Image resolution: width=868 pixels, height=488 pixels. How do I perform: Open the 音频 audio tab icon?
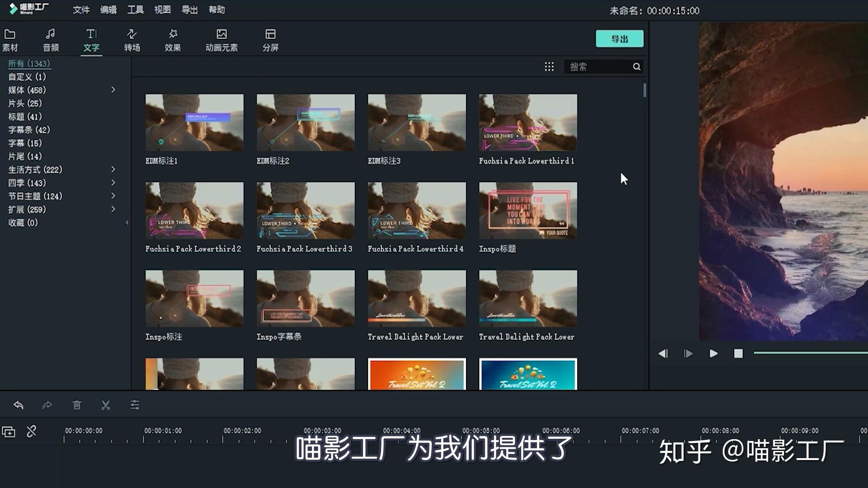pos(51,34)
